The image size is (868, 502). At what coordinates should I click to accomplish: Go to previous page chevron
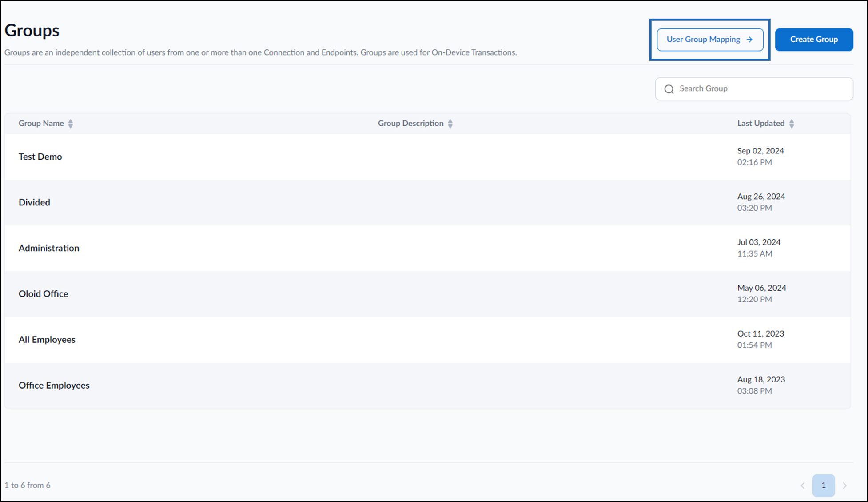tap(803, 486)
